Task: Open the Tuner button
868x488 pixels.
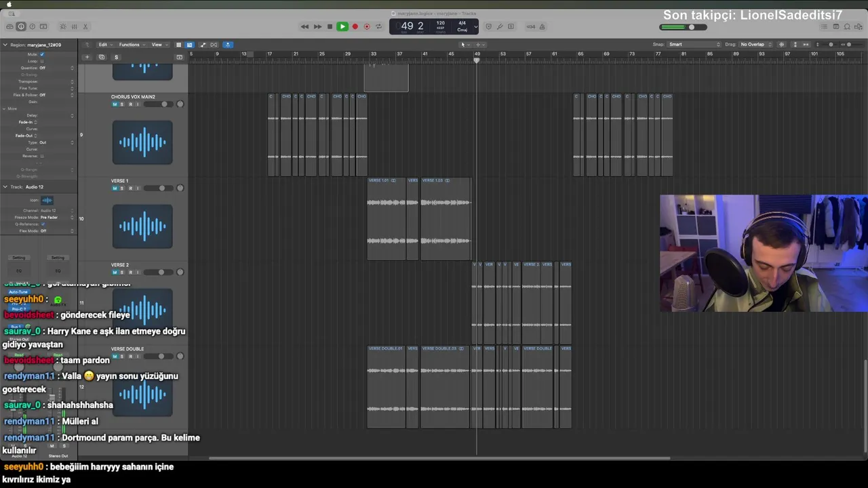Action: pos(500,26)
